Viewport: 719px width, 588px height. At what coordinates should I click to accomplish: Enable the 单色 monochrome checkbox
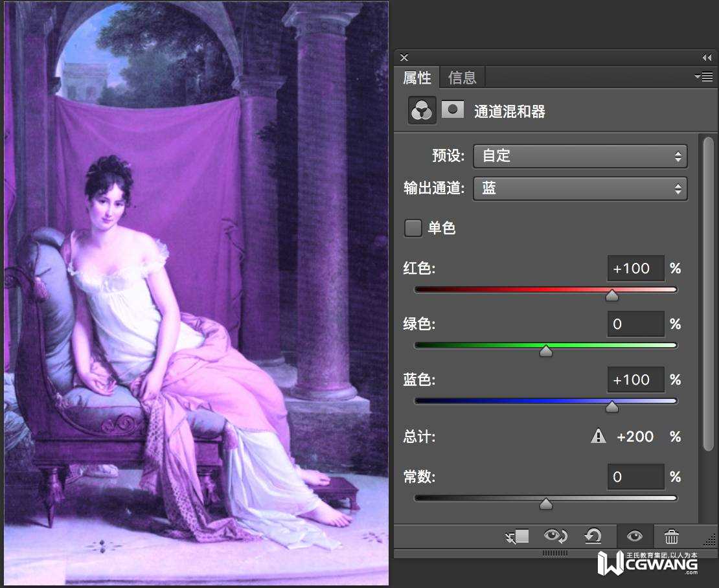413,228
